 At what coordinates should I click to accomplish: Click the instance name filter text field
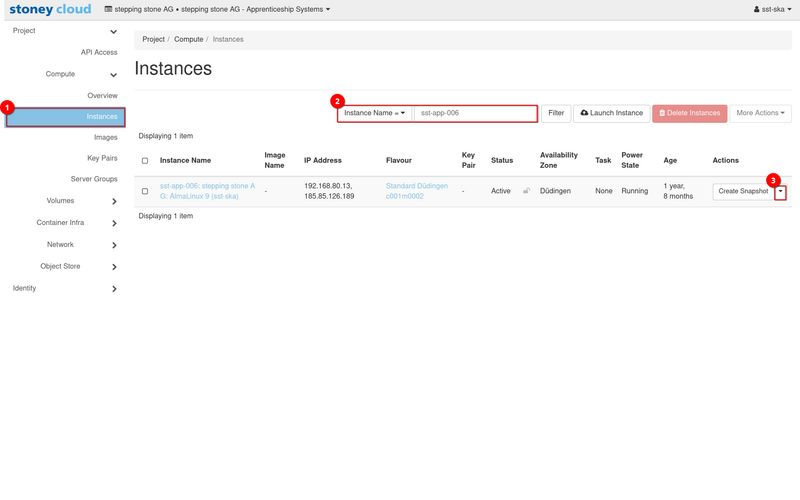pyautogui.click(x=476, y=113)
